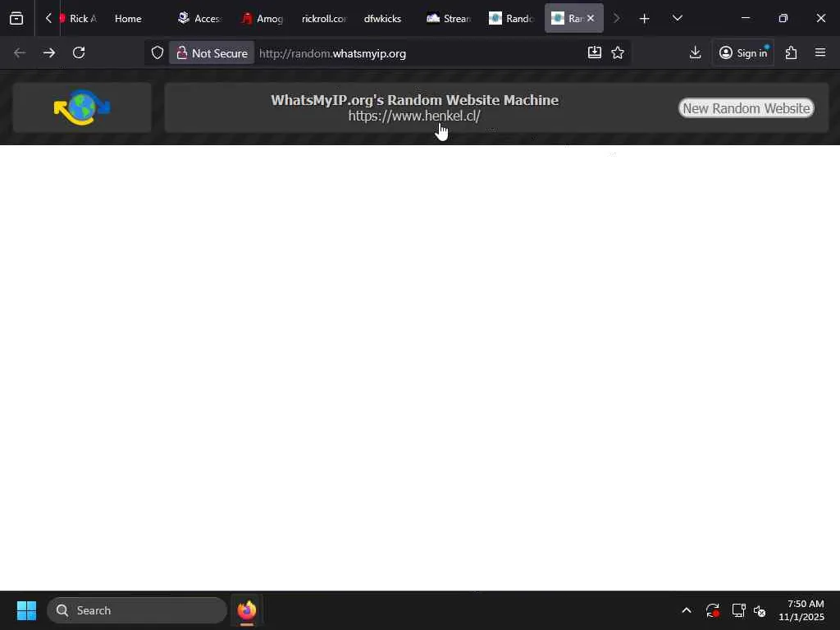Click the install site as app icon in the address bar
840x630 pixels.
pyautogui.click(x=595, y=52)
